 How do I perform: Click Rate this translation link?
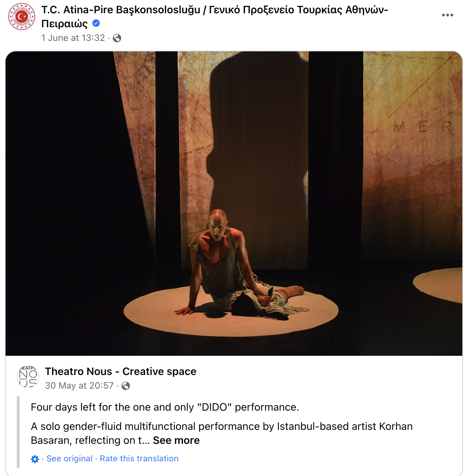[x=139, y=459]
